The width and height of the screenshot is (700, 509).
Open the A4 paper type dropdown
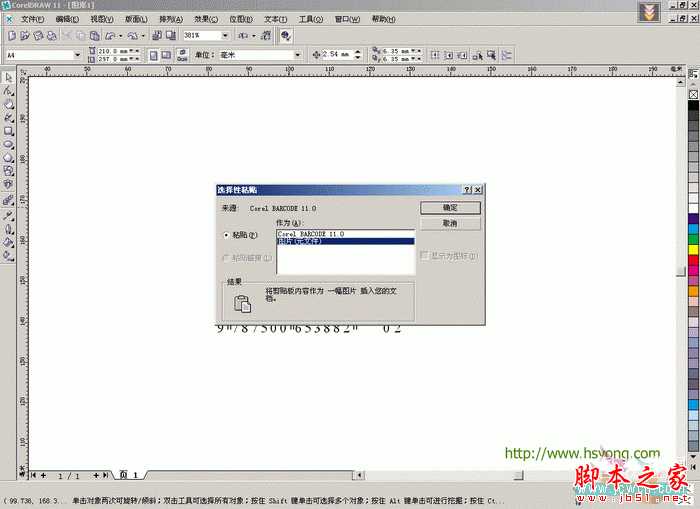tap(78, 55)
